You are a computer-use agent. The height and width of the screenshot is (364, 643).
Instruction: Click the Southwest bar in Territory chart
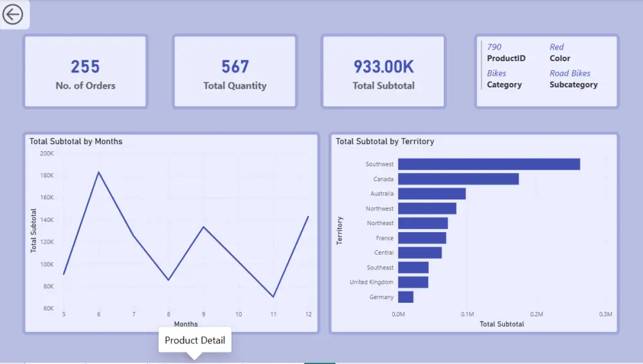pyautogui.click(x=489, y=164)
